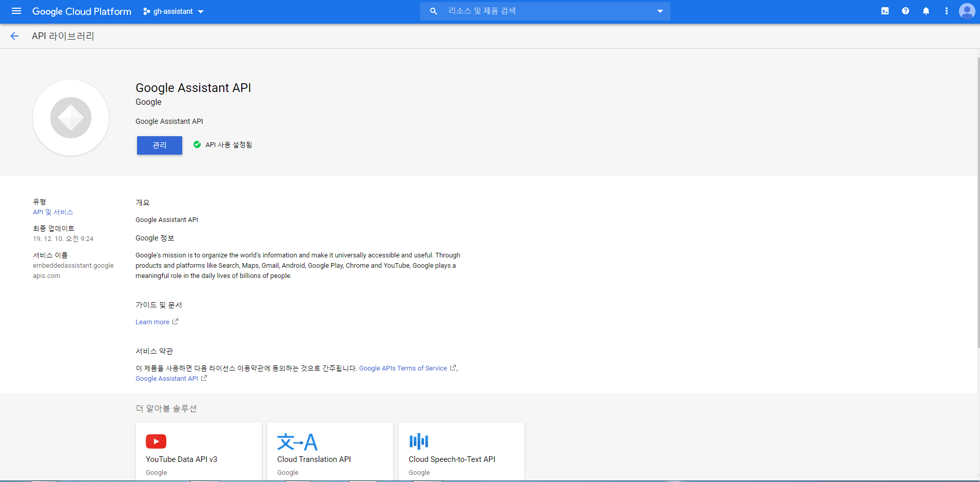The image size is (980, 482).
Task: Open the three-dot settings menu
Action: (947, 11)
